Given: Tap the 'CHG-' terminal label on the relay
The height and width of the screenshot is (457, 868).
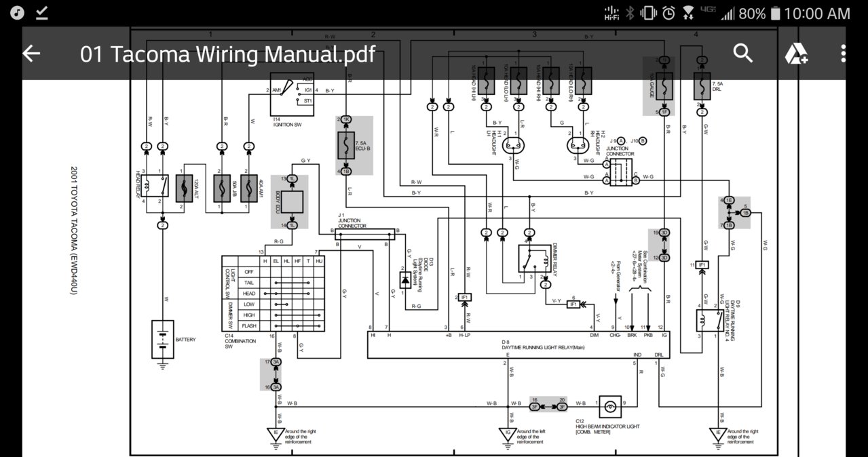Looking at the screenshot, I should click(x=616, y=335).
